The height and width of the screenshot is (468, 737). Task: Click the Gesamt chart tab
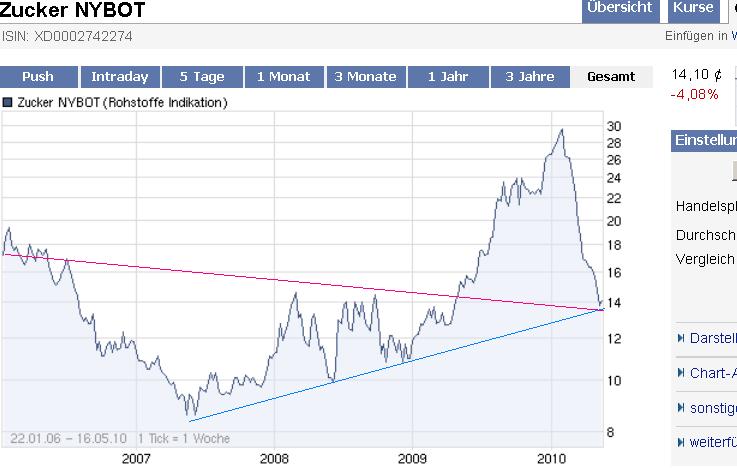point(610,77)
